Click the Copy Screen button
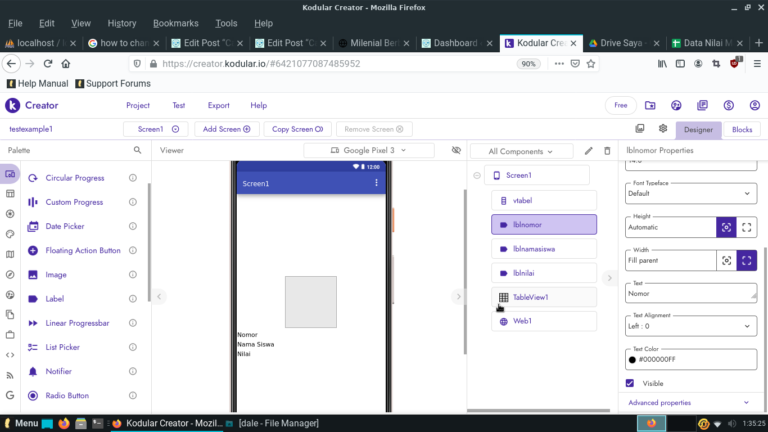This screenshot has width=768, height=432. (297, 129)
